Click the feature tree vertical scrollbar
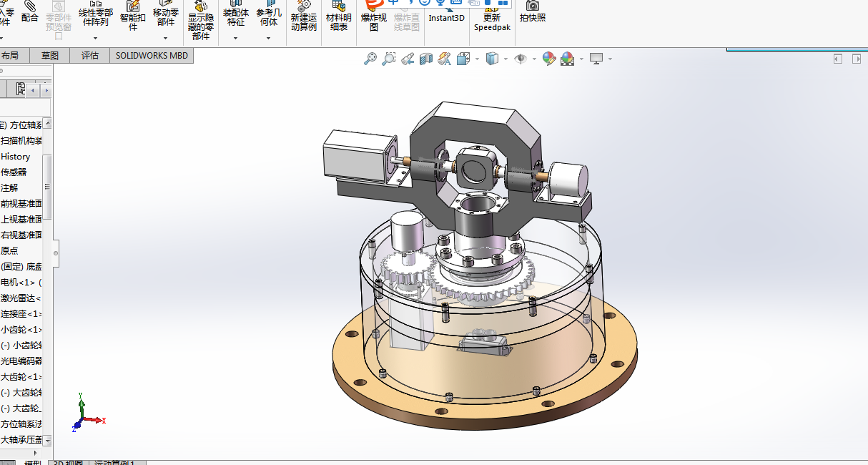Image resolution: width=868 pixels, height=465 pixels. coord(47,186)
